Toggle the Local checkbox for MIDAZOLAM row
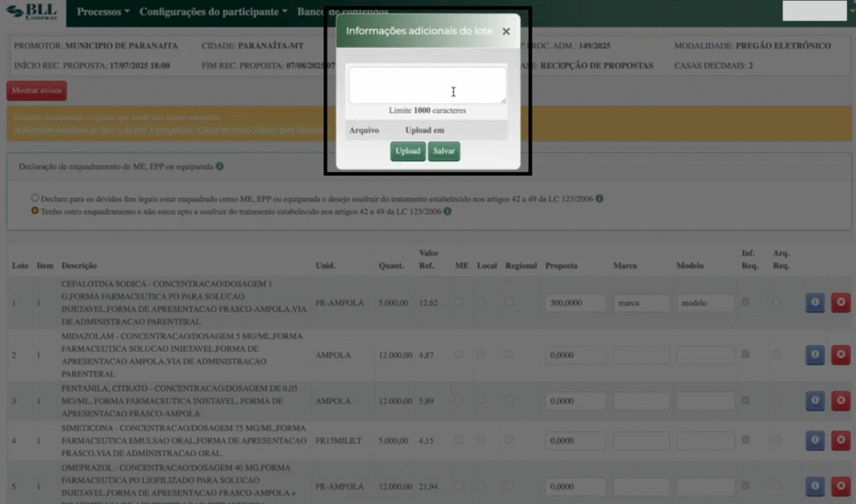This screenshot has width=856, height=504. (x=481, y=354)
